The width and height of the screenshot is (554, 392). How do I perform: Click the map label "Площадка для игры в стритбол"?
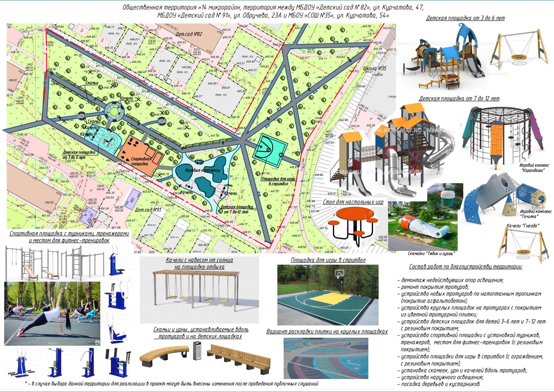click(x=278, y=181)
